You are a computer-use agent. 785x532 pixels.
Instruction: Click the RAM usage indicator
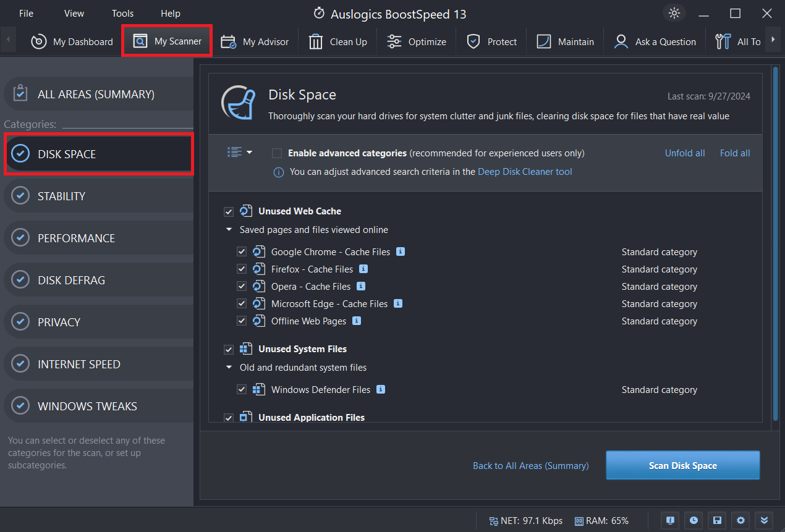(601, 521)
